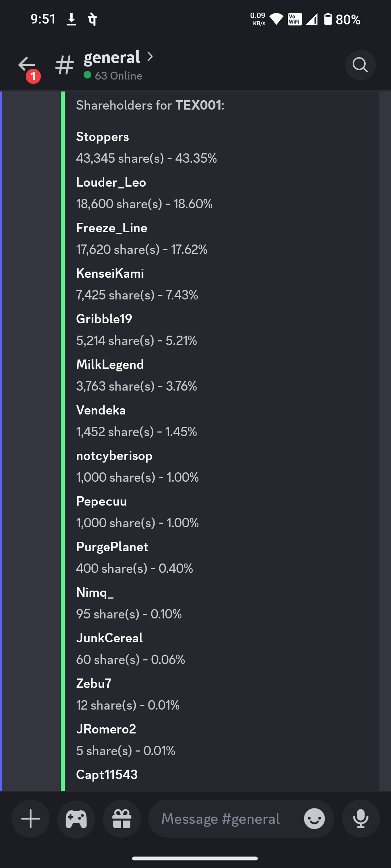Screen dimensions: 391x868
Task: Expand the general channel chevron
Action: (x=150, y=57)
